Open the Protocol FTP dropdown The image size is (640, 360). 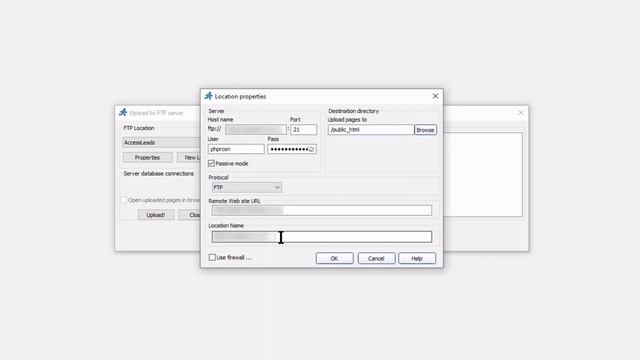click(x=247, y=187)
